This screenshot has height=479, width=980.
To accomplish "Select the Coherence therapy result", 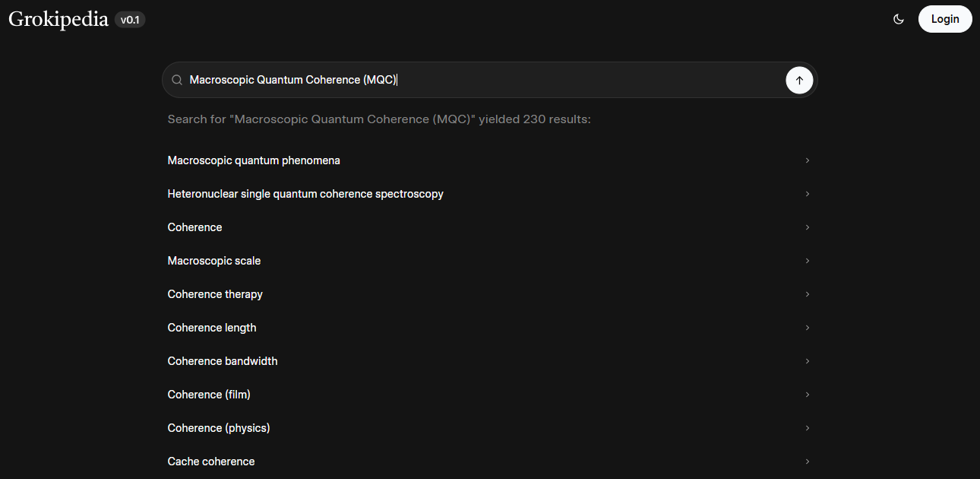I will tap(215, 294).
